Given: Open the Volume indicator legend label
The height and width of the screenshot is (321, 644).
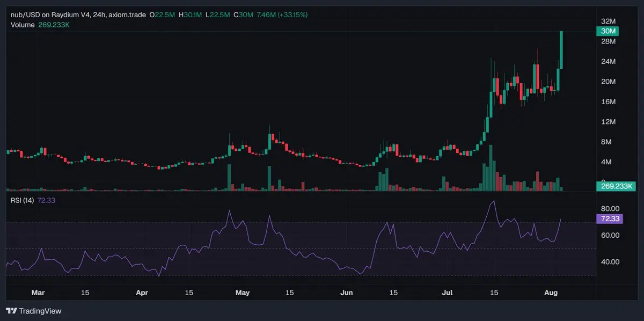Looking at the screenshot, I should click(x=23, y=25).
